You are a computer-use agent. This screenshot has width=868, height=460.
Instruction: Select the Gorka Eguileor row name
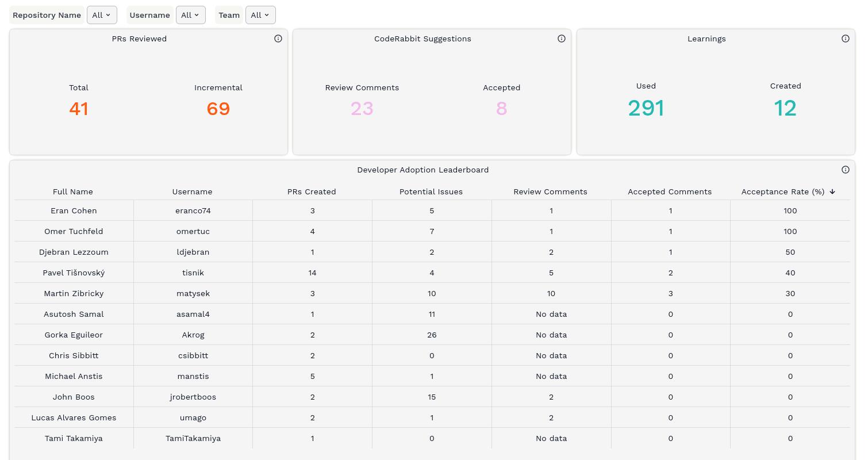(x=74, y=335)
